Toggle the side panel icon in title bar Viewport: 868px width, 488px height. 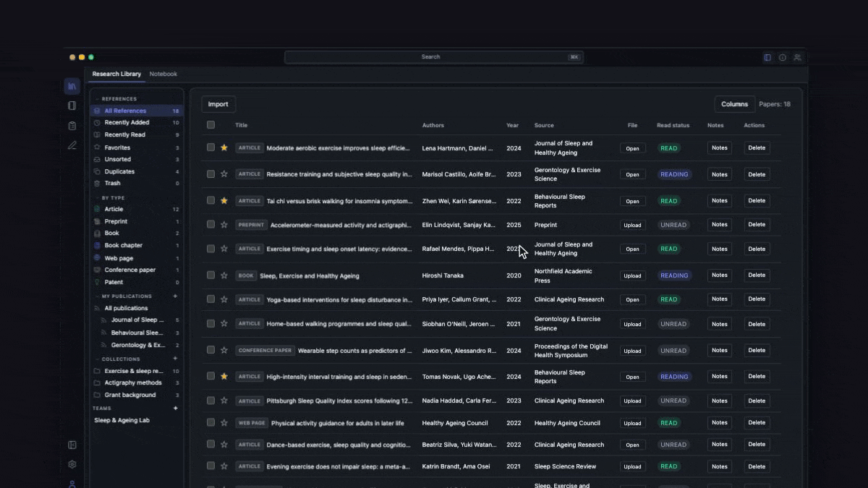[767, 57]
